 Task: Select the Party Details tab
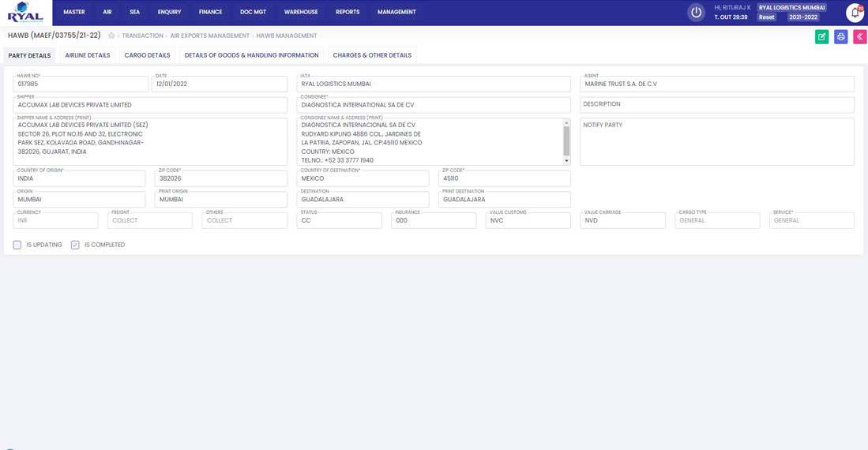pos(29,55)
